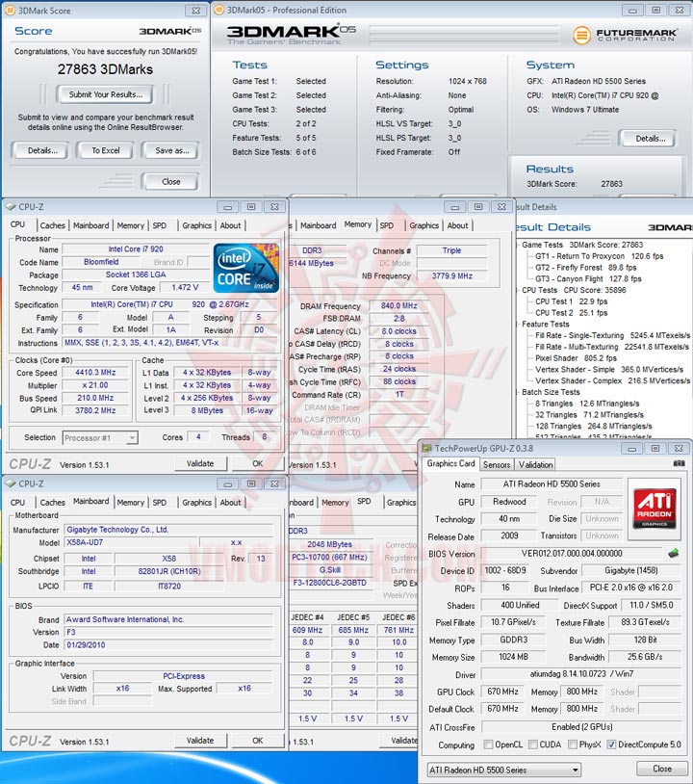This screenshot has height=784, width=693.
Task: Take GPU-Z screenshot with camera icon
Action: [679, 463]
